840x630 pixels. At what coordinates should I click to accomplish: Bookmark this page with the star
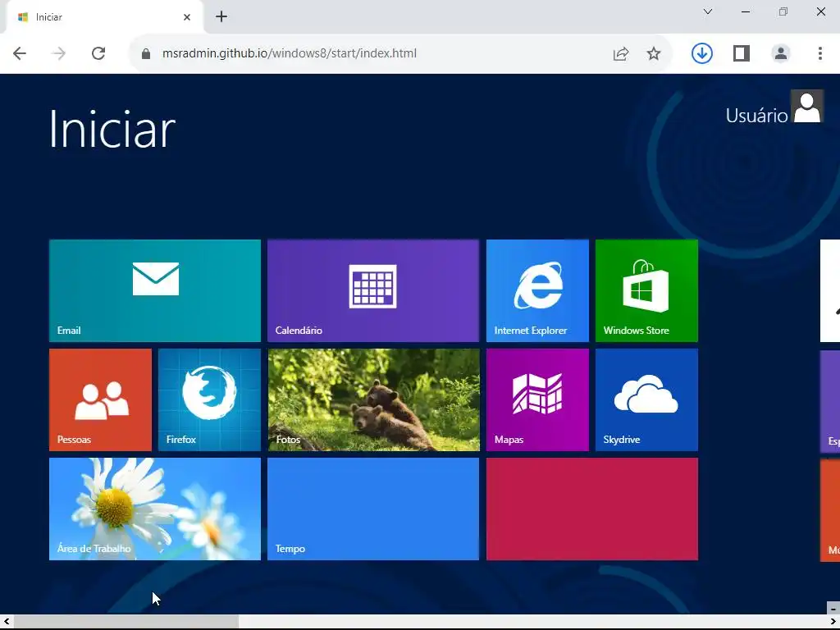coord(654,53)
